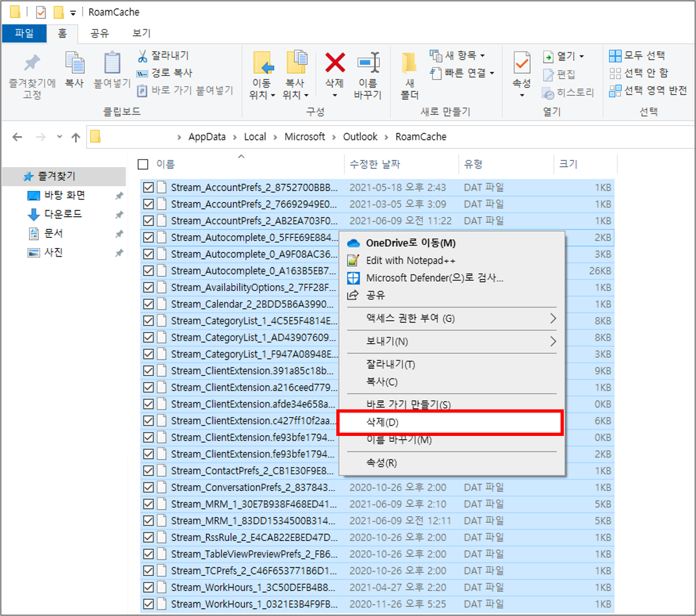Open Pictures (사진) in sidebar
This screenshot has height=616, width=696.
[53, 252]
